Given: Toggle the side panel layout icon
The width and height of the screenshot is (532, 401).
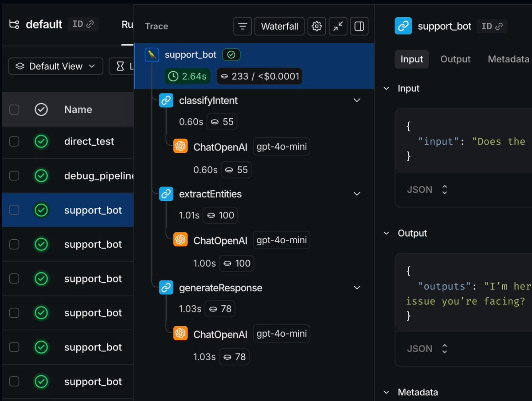Looking at the screenshot, I should pyautogui.click(x=360, y=27).
